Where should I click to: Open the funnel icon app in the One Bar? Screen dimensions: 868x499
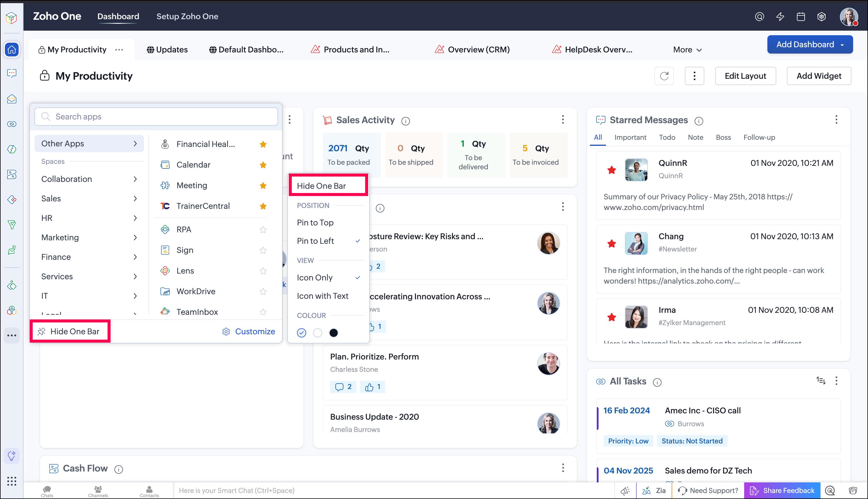pos(12,225)
